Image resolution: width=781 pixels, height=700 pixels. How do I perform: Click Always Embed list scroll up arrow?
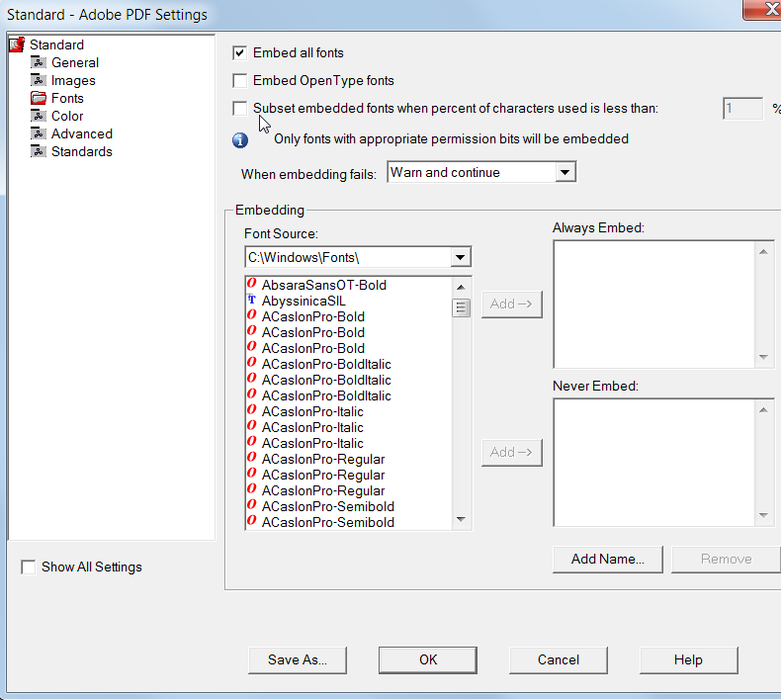763,251
